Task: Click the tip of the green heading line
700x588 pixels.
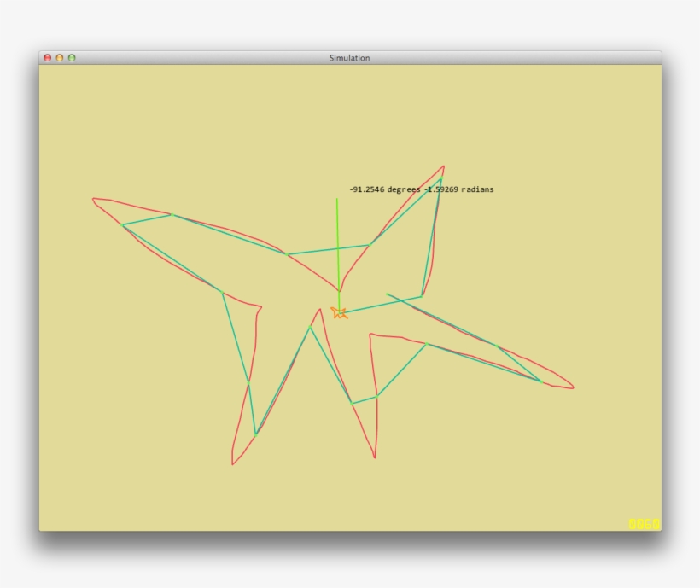Action: pyautogui.click(x=338, y=197)
